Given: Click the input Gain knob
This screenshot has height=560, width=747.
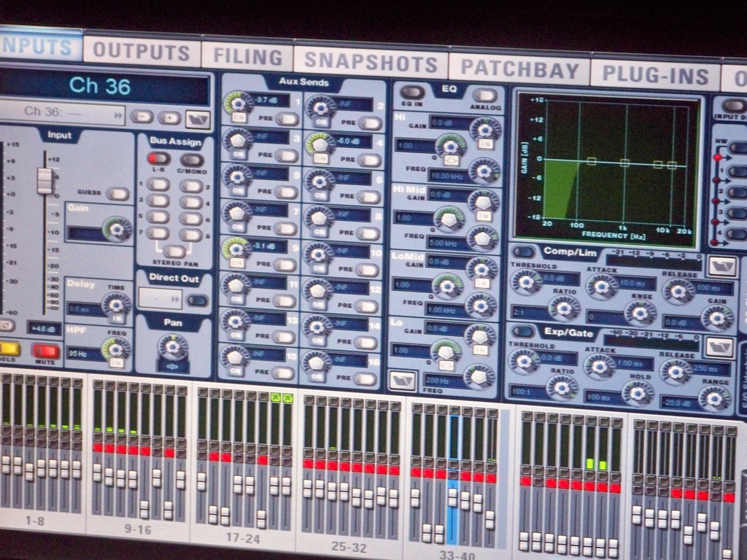Looking at the screenshot, I should tap(117, 229).
